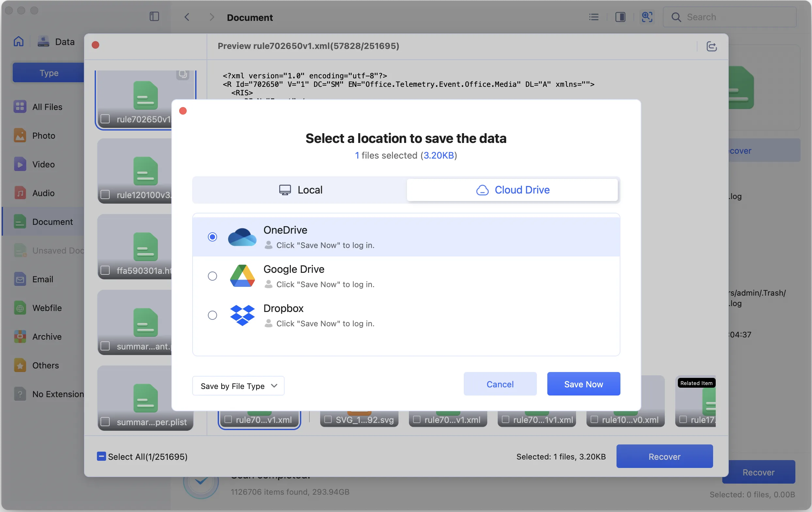Toggle the right panel layout icon
The height and width of the screenshot is (512, 812).
click(620, 17)
